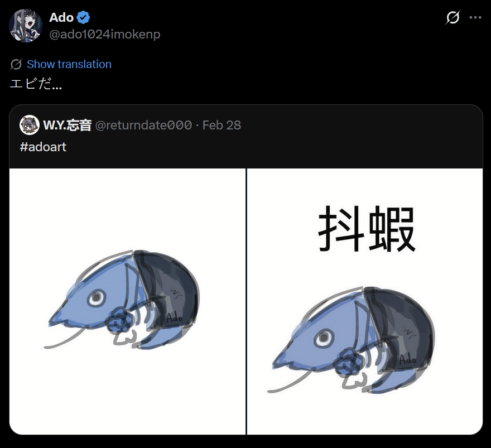Open the right shrimp image with 抖蝦 text
491x448 pixels.
(x=365, y=301)
